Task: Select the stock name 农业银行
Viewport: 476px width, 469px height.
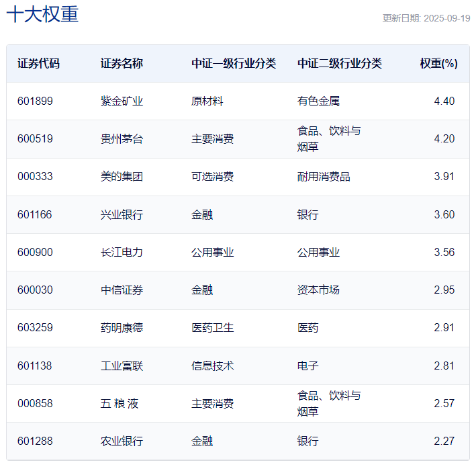Action: 122,441
